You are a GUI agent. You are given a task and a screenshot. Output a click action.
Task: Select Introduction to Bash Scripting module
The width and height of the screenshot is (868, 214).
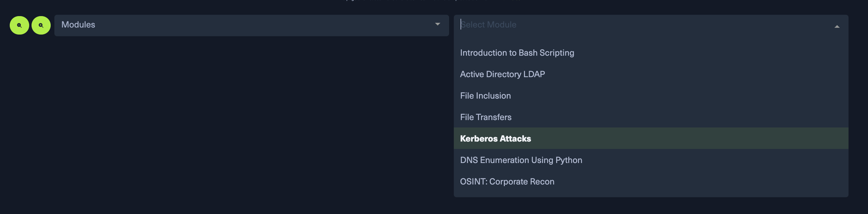click(x=517, y=53)
